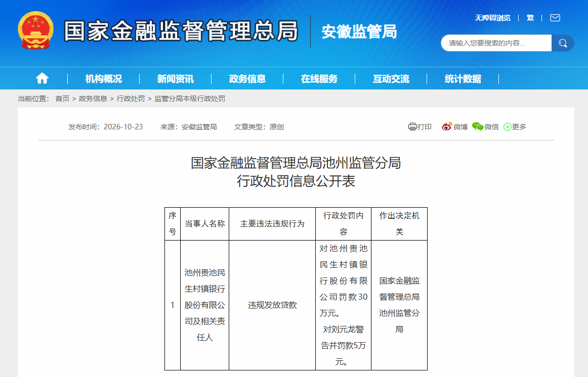Switch to traditional Chinese with 繁
Image resolution: width=588 pixels, height=377 pixels.
[530, 18]
